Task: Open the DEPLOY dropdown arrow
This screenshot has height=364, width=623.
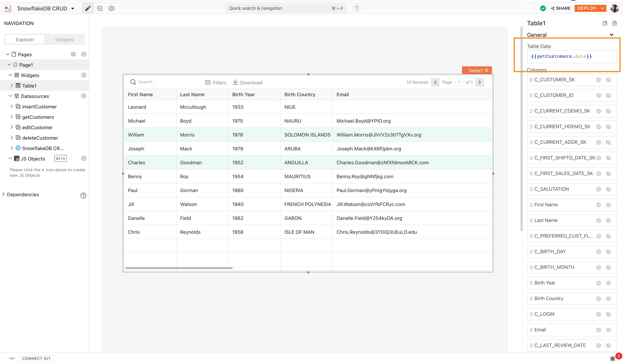Action: pyautogui.click(x=603, y=8)
